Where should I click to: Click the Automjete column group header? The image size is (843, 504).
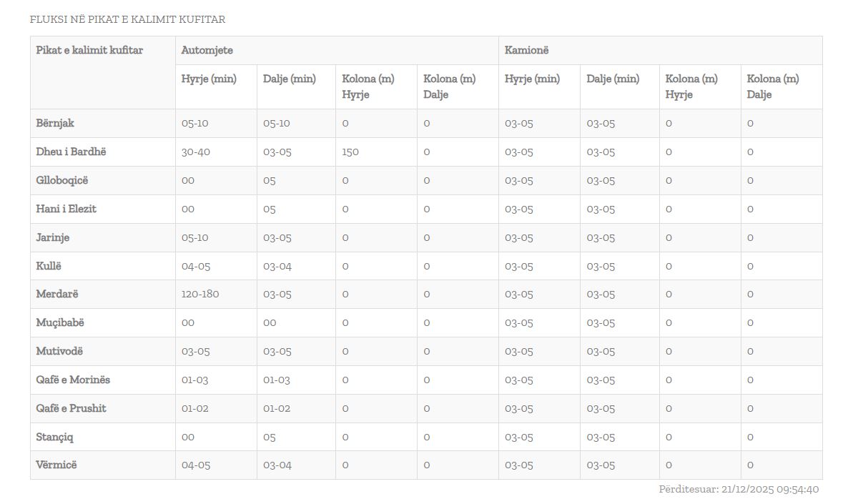click(207, 50)
